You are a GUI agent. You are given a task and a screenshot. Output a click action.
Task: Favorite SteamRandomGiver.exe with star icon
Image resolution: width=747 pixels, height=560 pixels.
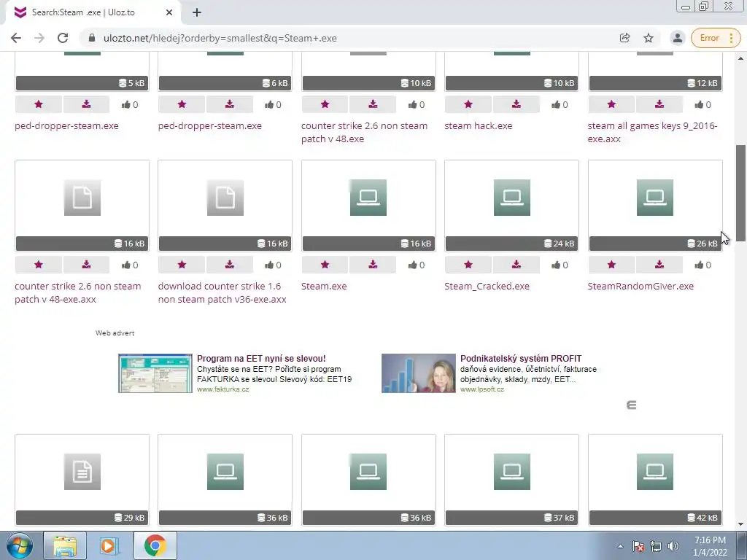coord(611,265)
